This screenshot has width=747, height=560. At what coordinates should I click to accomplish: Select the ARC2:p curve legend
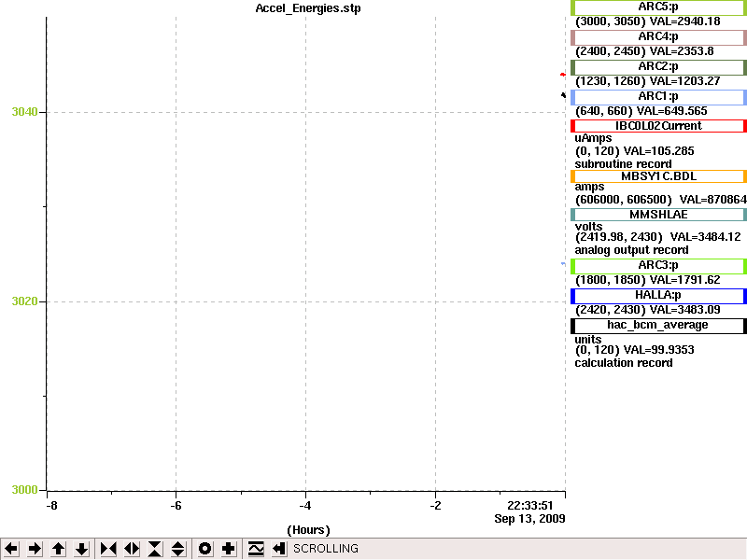(x=658, y=67)
